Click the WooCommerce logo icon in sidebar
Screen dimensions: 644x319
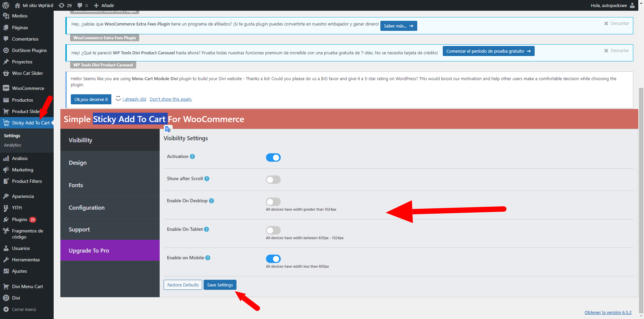pyautogui.click(x=6, y=88)
